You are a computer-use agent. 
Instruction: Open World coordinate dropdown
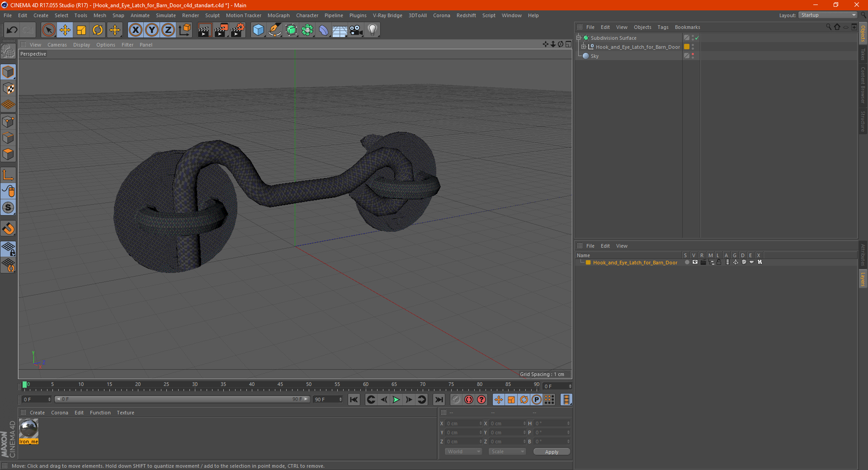(x=463, y=452)
